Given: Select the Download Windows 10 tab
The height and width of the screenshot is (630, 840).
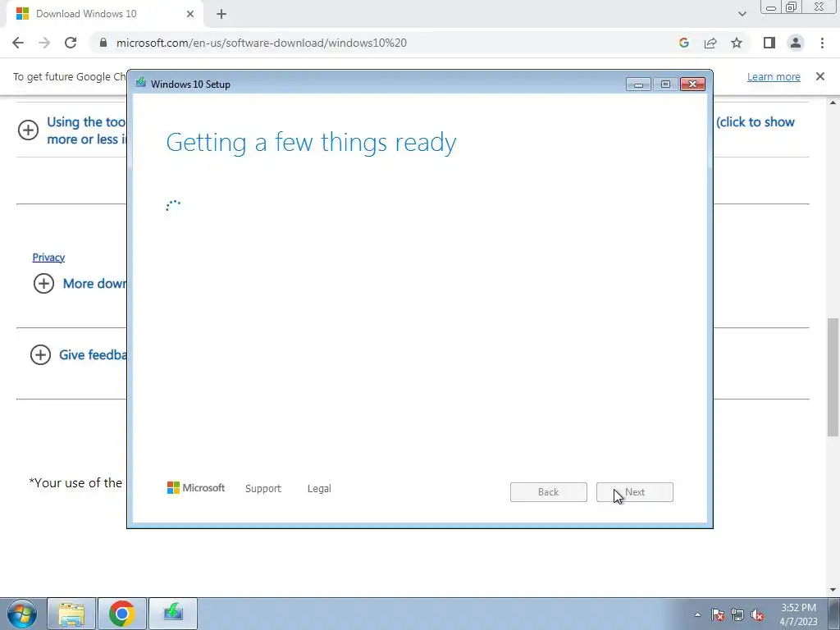Looking at the screenshot, I should [104, 14].
